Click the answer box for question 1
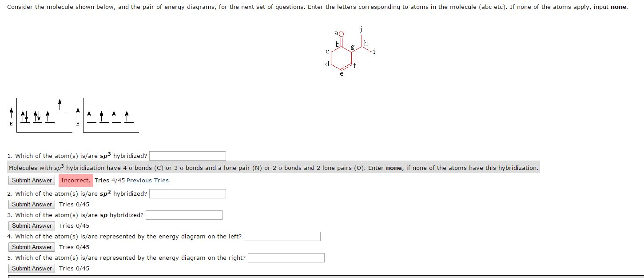Viewport: 644px width, 278px height. [187, 156]
